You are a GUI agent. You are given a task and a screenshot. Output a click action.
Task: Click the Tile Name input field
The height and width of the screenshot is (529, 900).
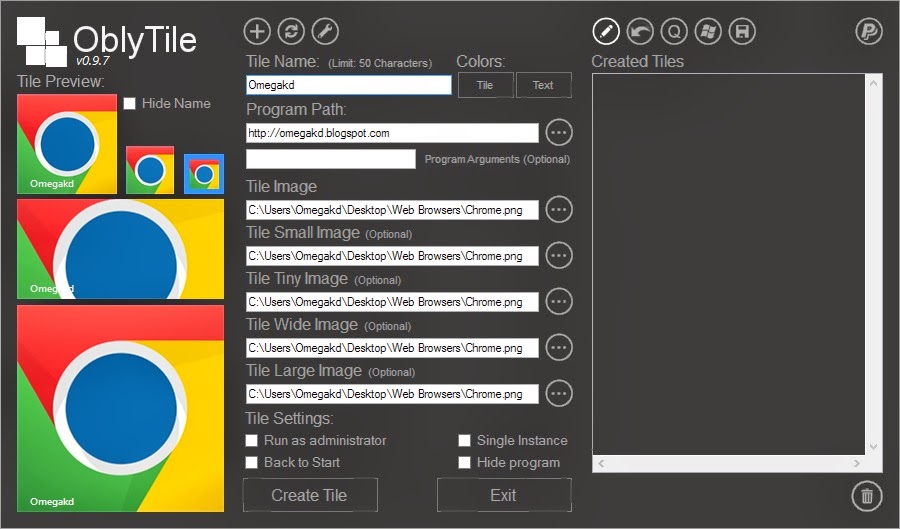(x=348, y=85)
